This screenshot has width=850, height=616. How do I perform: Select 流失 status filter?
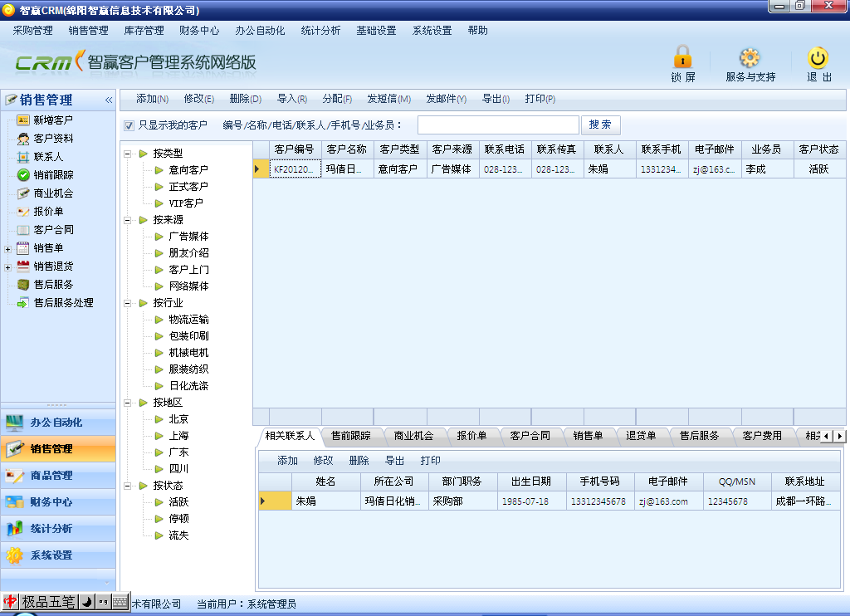[x=178, y=535]
